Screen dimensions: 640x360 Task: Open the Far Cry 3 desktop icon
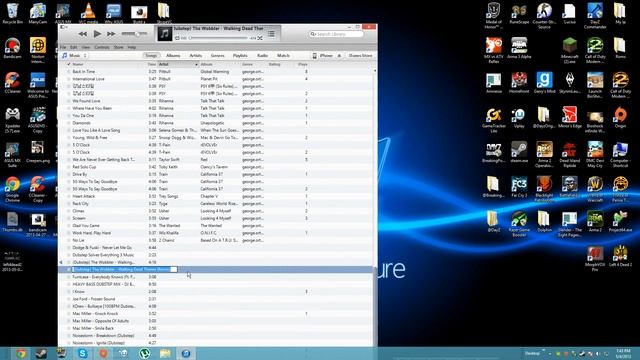click(x=519, y=187)
